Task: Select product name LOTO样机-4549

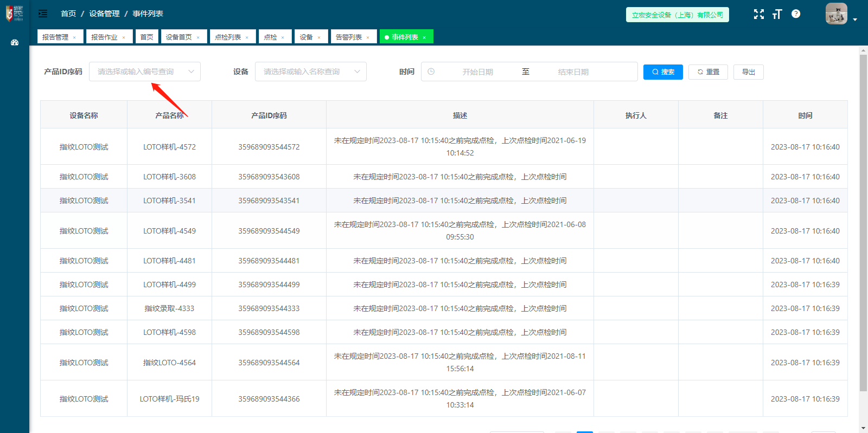Action: click(170, 231)
